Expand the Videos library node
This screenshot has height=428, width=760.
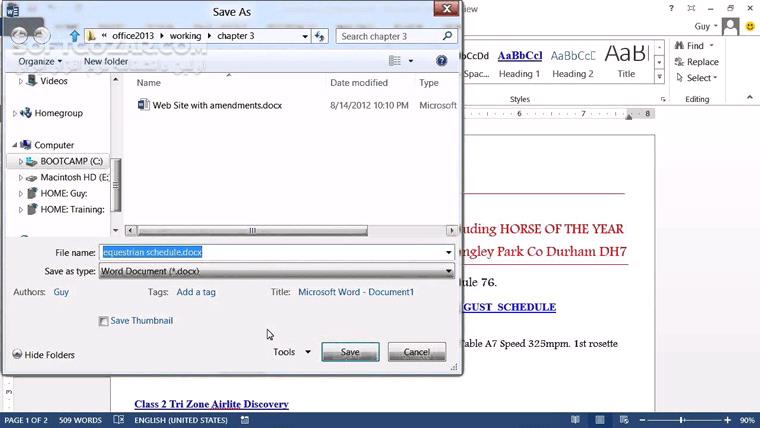[20, 81]
